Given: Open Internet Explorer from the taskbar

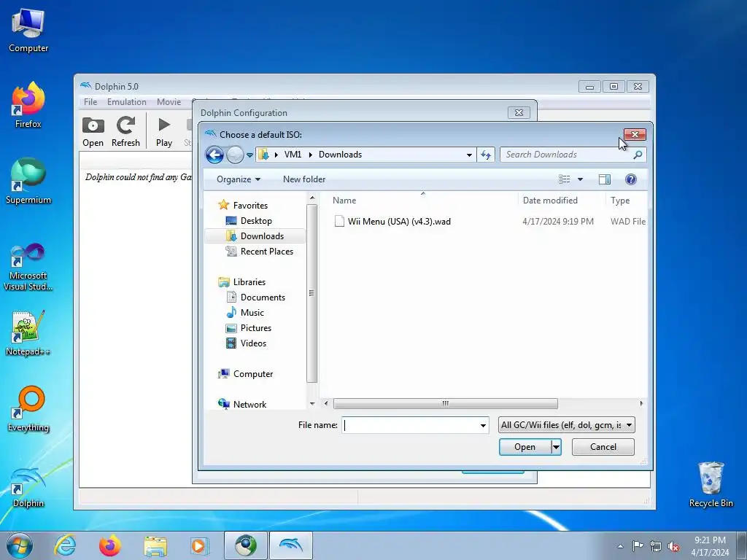Looking at the screenshot, I should pos(65,545).
